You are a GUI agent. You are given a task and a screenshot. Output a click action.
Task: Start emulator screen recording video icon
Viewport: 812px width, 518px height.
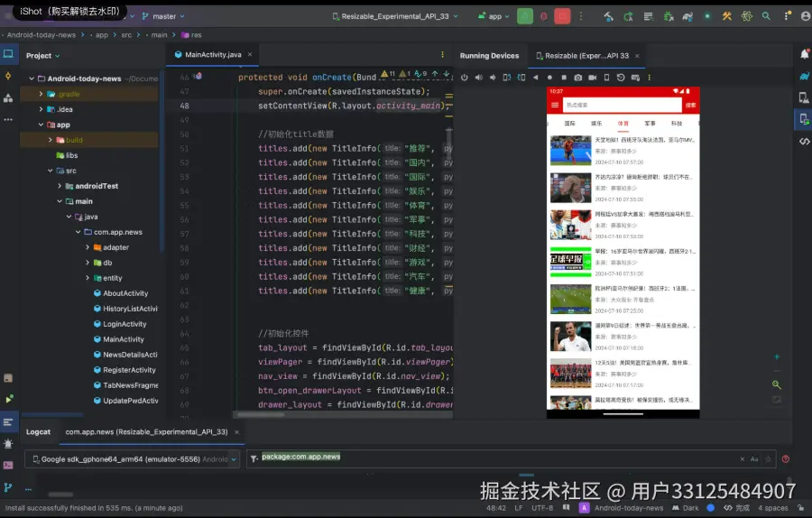click(x=593, y=78)
